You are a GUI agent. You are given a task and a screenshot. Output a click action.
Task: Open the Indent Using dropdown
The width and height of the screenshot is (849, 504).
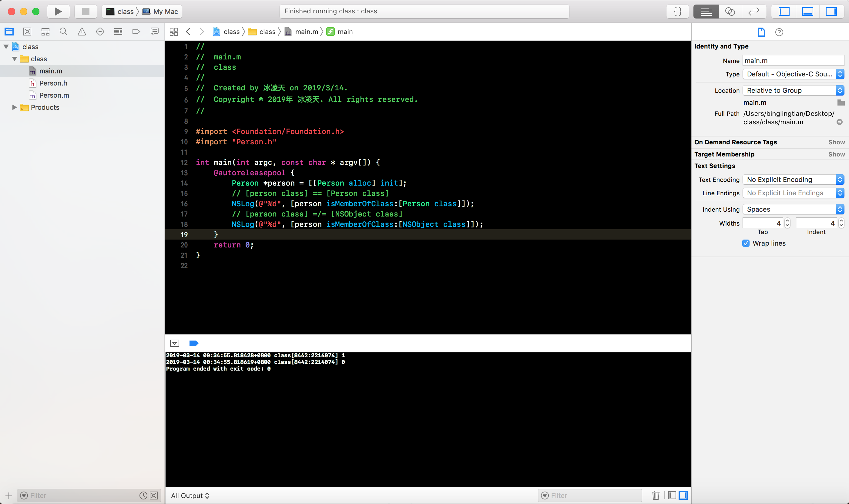[x=793, y=209]
